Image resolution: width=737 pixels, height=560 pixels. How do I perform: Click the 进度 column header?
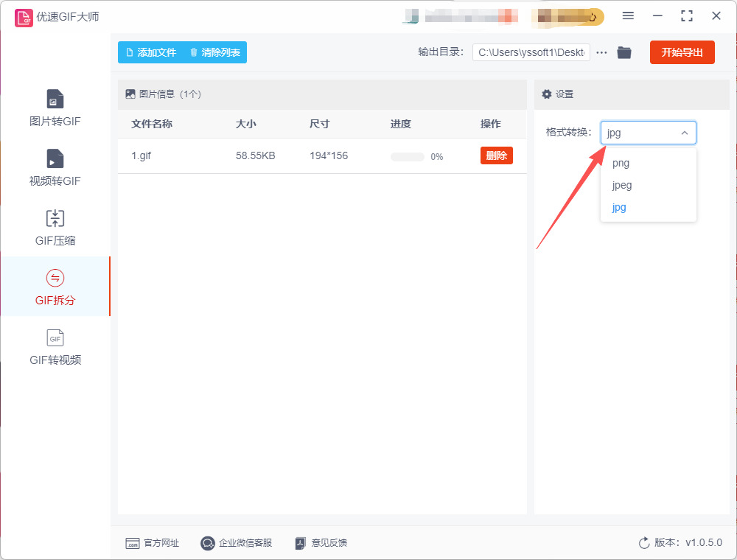coord(400,124)
